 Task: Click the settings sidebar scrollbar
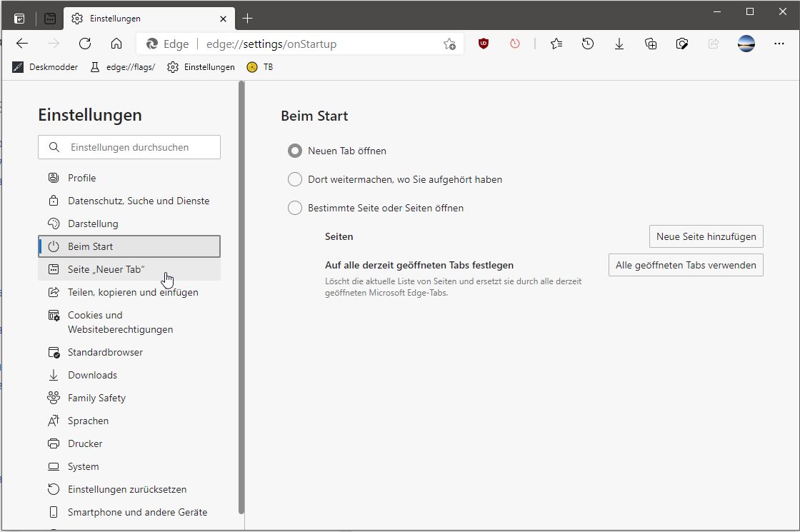(x=241, y=297)
